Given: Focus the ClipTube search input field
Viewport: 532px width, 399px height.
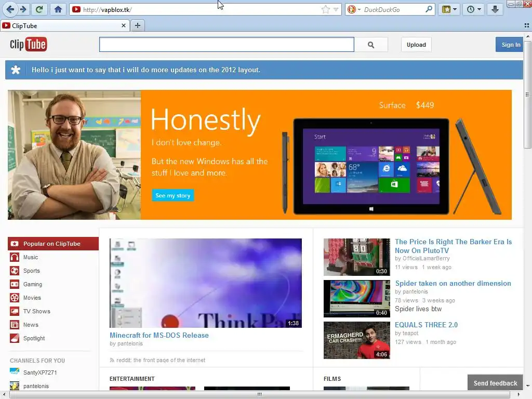Looking at the screenshot, I should pos(227,45).
